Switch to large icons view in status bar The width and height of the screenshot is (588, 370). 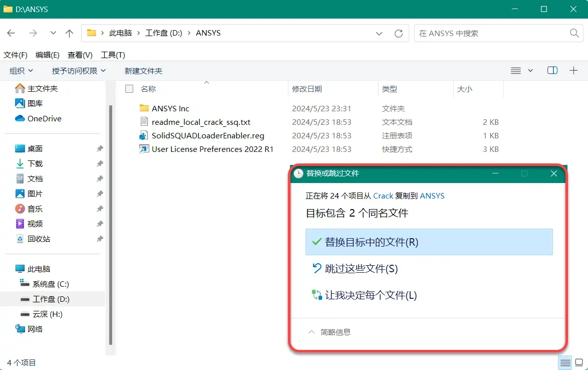tap(579, 363)
